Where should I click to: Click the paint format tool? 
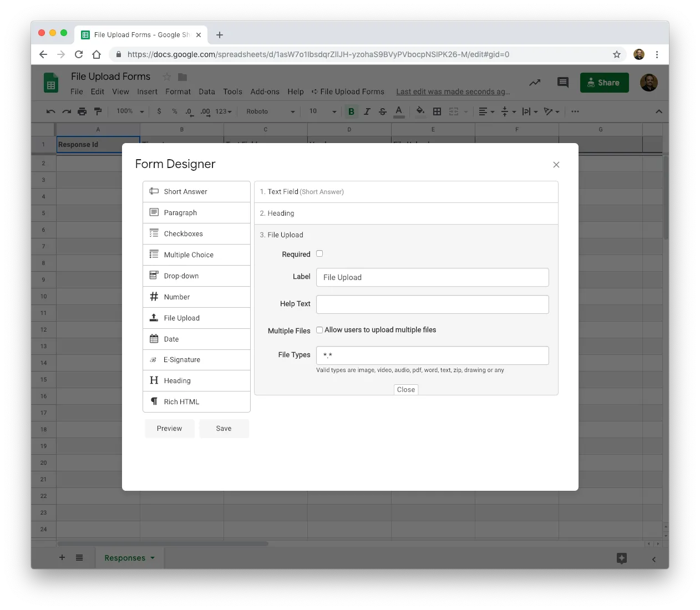pos(98,111)
